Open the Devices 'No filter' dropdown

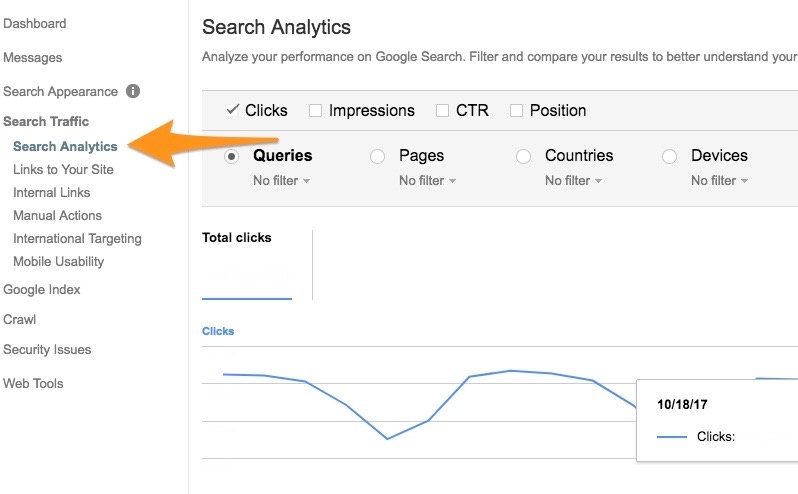point(719,181)
